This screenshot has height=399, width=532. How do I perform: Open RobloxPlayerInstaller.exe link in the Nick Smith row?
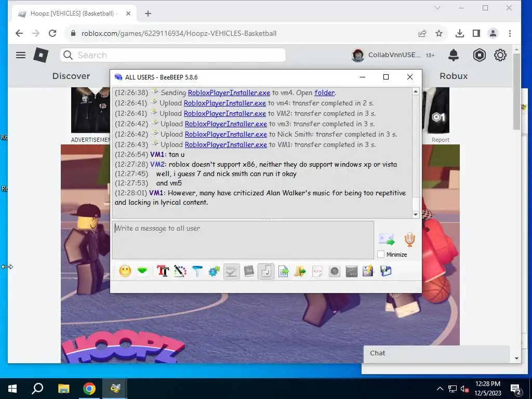pos(225,134)
